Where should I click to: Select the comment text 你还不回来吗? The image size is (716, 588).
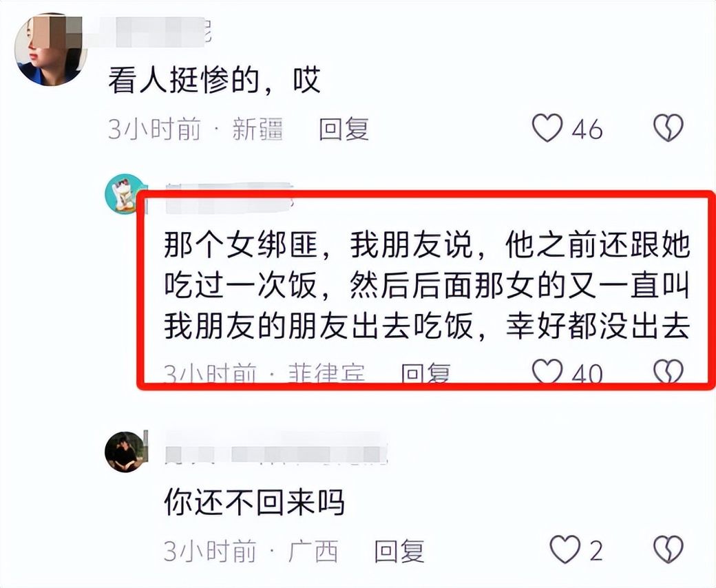pos(254,502)
